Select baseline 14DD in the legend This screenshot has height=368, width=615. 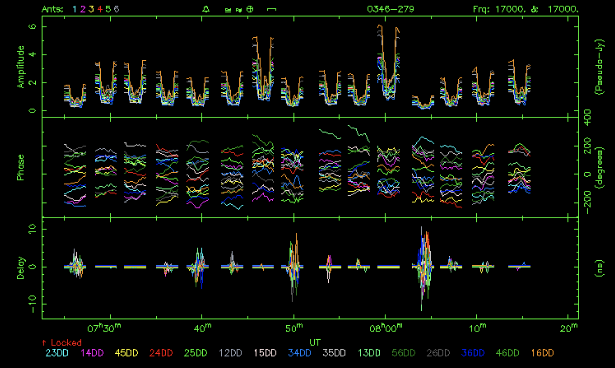(x=92, y=353)
